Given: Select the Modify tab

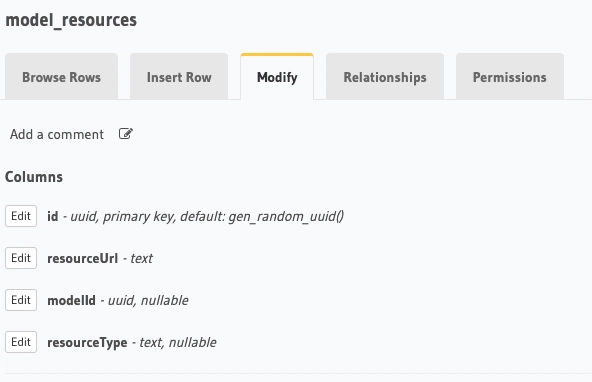Looking at the screenshot, I should pyautogui.click(x=277, y=77).
